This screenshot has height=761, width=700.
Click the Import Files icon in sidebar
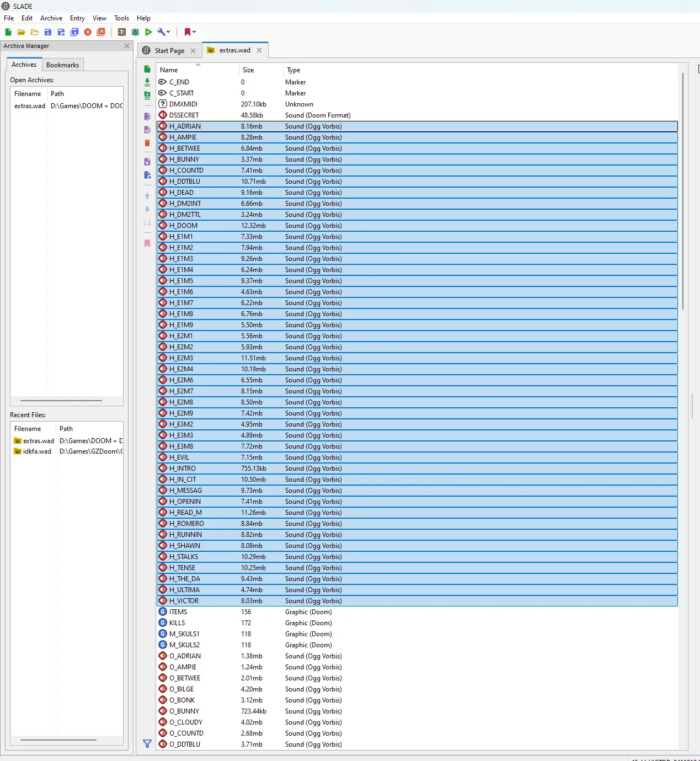point(147,82)
